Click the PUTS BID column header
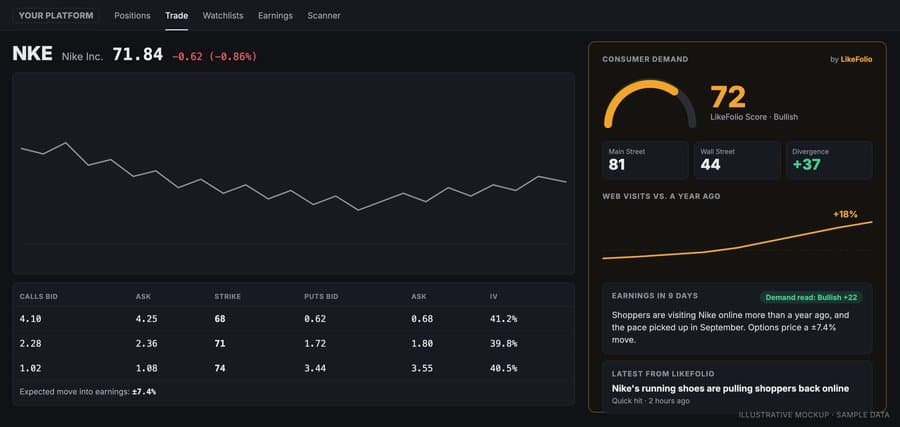This screenshot has width=900, height=427. click(x=321, y=297)
